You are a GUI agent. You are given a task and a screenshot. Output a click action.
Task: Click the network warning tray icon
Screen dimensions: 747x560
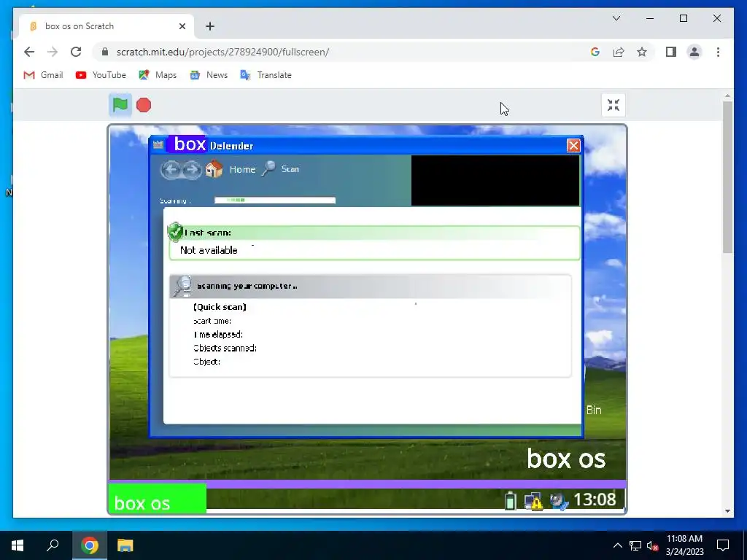(533, 501)
